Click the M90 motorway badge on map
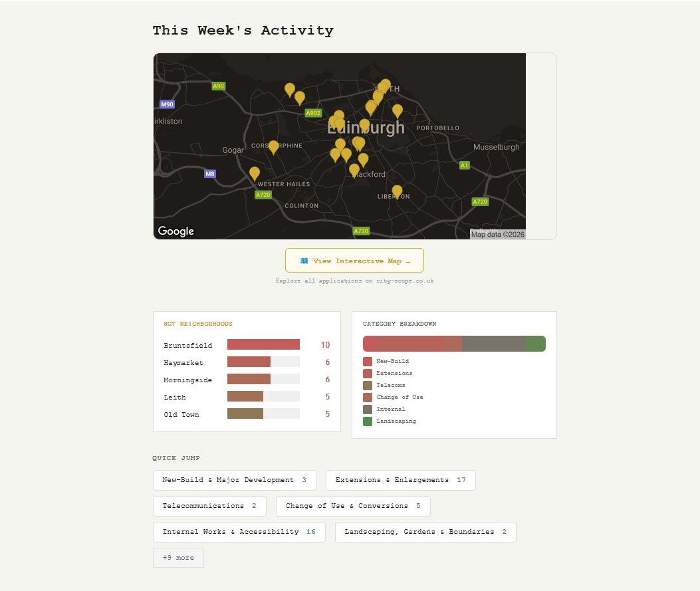The image size is (700, 591). pyautogui.click(x=167, y=104)
